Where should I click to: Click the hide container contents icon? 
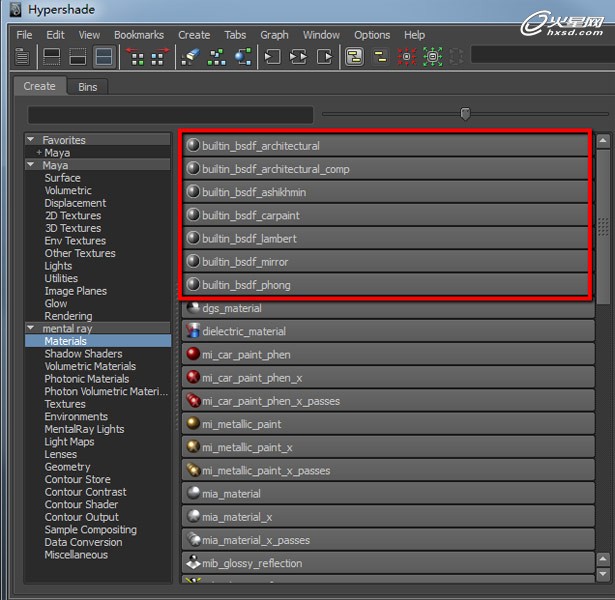tap(380, 57)
